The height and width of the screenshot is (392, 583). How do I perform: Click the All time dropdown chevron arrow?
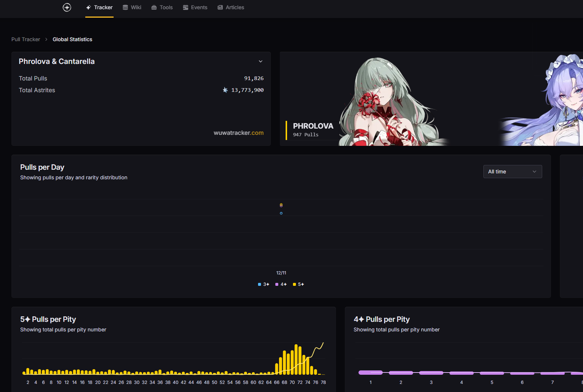534,172
